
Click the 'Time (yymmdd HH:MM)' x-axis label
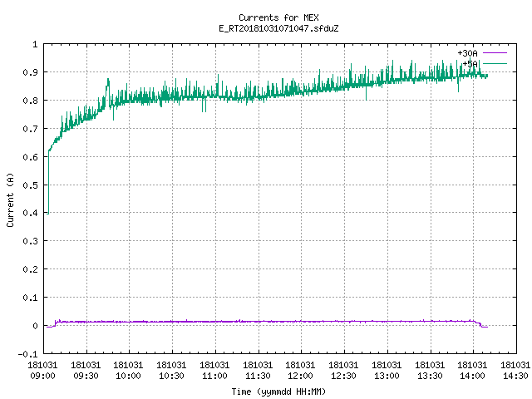278,392
